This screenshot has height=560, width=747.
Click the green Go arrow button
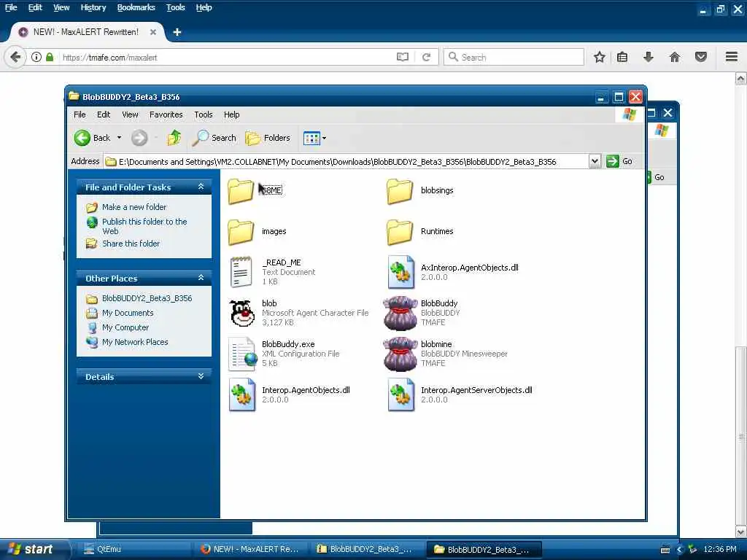click(x=612, y=161)
